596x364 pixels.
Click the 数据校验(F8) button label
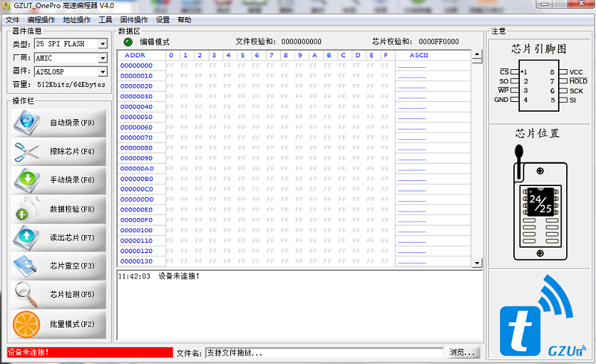click(72, 209)
